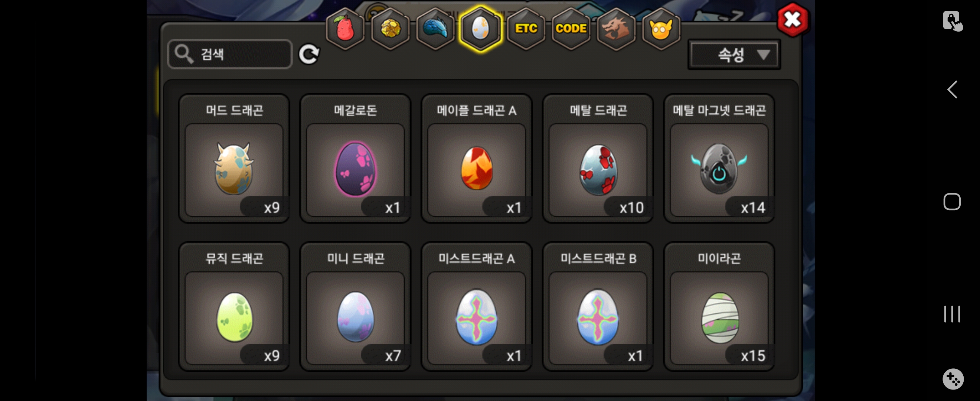Screen dimensions: 980x401
Task: Switch to the ETC tab
Action: tap(526, 29)
